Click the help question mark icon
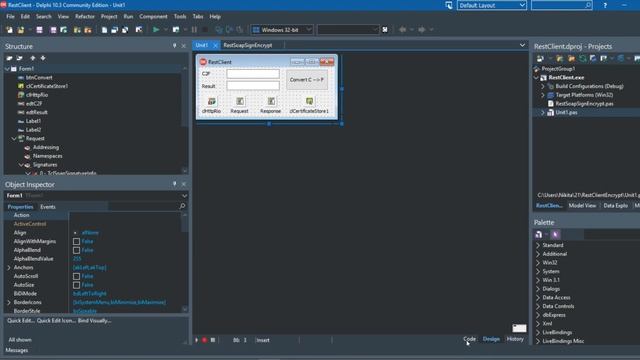Image resolution: width=640 pixels, height=360 pixels. tap(605, 5)
